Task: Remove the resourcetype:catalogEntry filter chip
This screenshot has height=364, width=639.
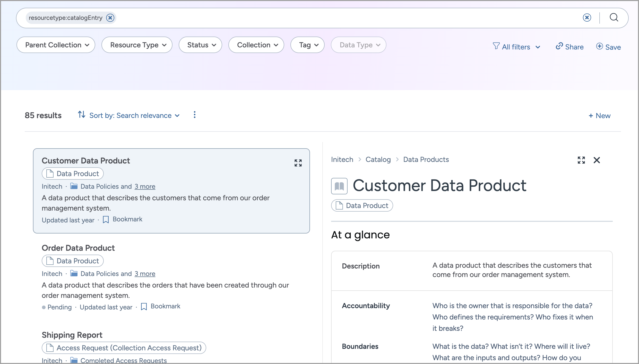Action: click(x=110, y=18)
